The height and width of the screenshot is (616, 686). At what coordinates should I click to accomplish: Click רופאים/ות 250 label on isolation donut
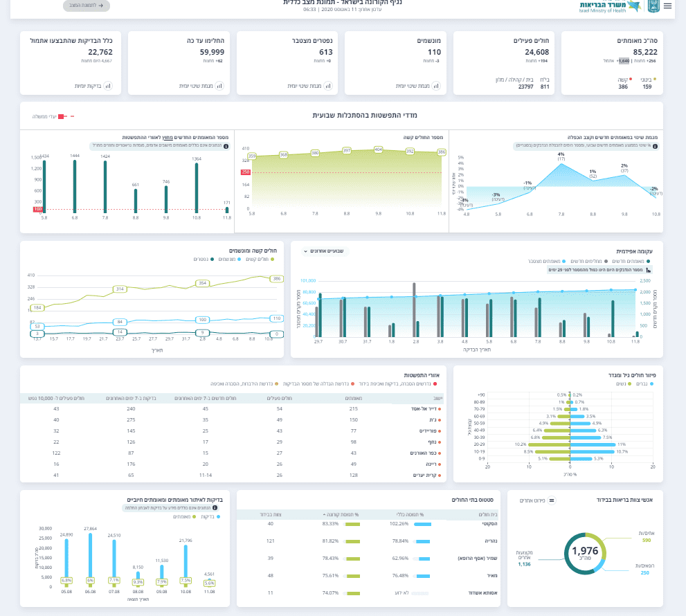[x=645, y=569]
